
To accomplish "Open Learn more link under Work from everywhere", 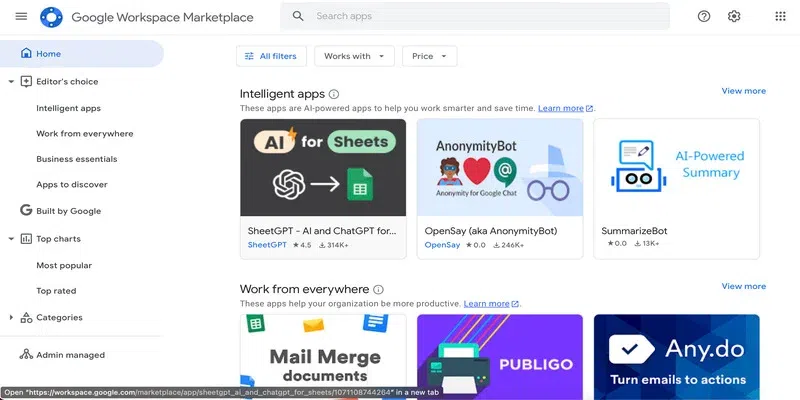I will click(x=491, y=304).
